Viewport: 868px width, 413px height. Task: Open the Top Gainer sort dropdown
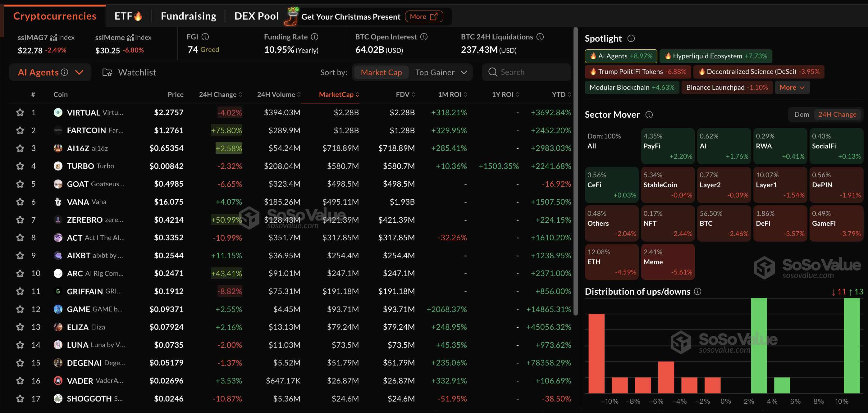(441, 72)
